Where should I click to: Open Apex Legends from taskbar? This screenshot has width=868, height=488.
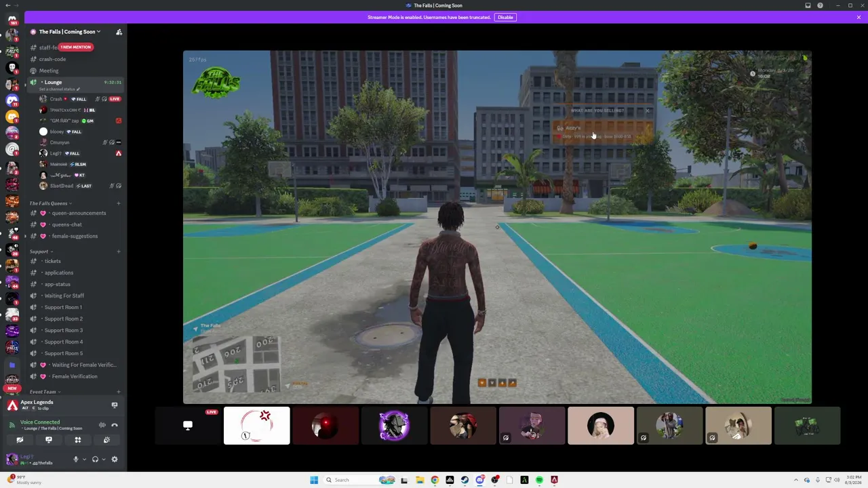coord(554,480)
